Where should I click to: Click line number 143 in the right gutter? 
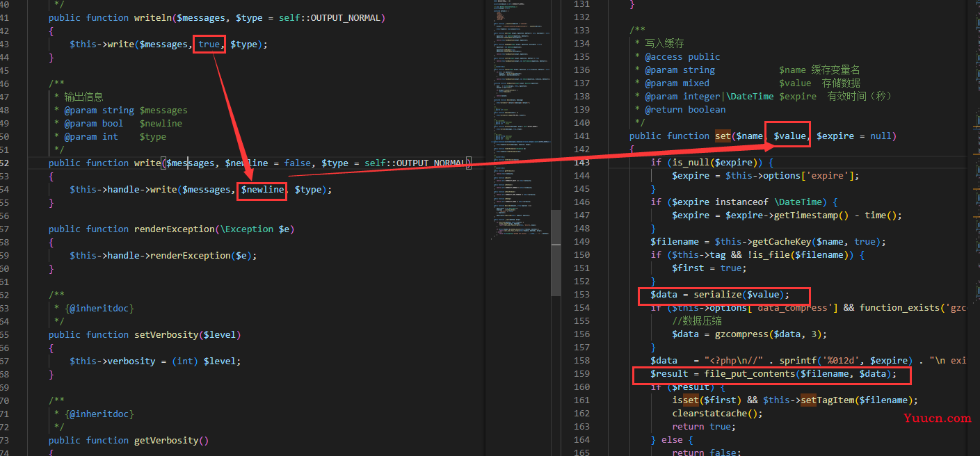click(x=581, y=162)
